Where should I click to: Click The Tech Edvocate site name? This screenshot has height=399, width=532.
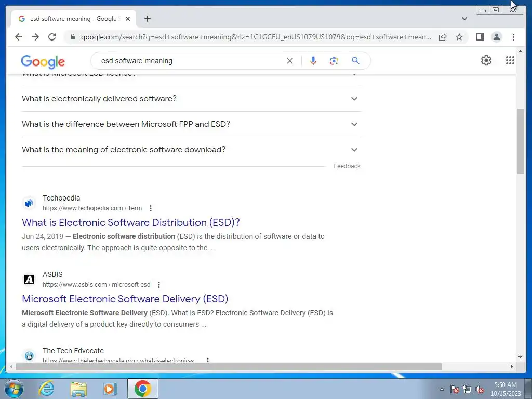(x=73, y=351)
